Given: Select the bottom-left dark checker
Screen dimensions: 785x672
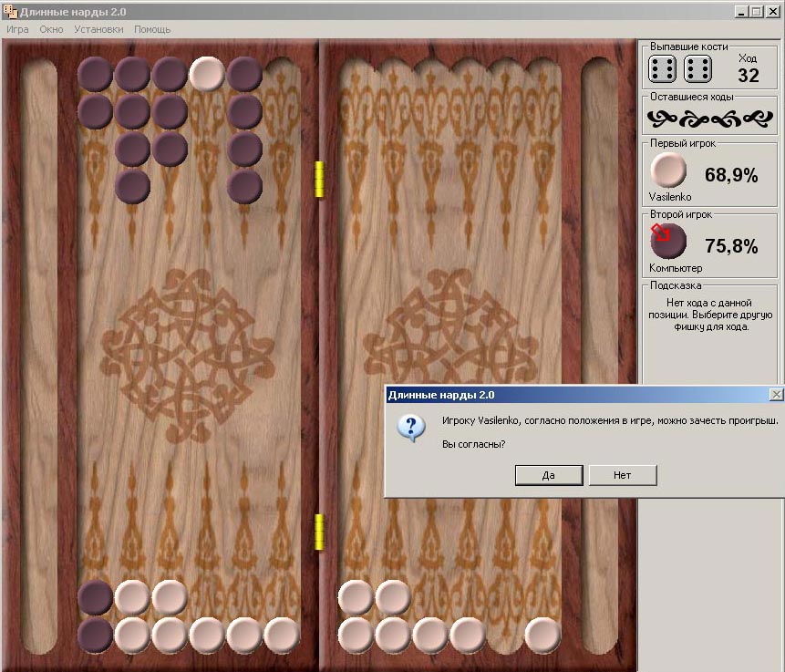Looking at the screenshot, I should pos(95,635).
